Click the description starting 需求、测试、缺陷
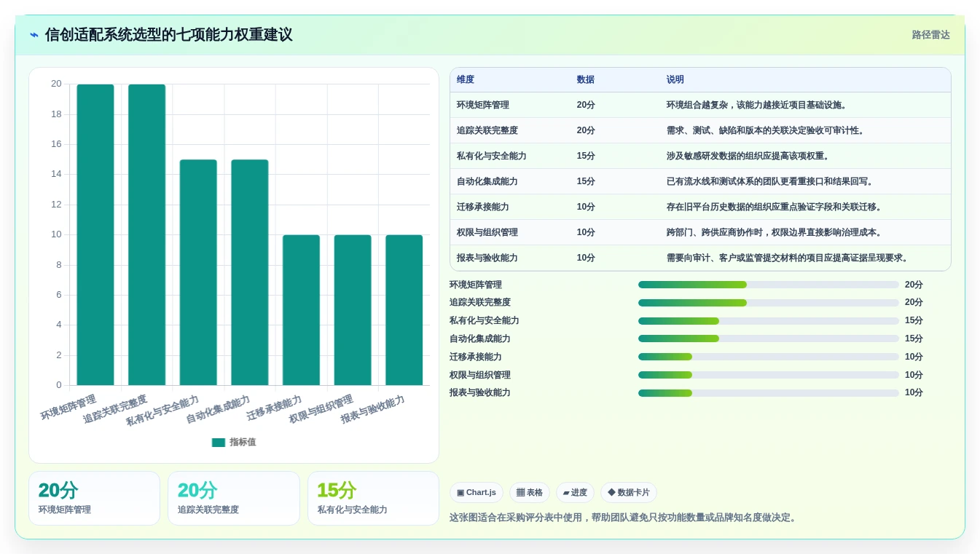This screenshot has width=980, height=554. (x=767, y=130)
